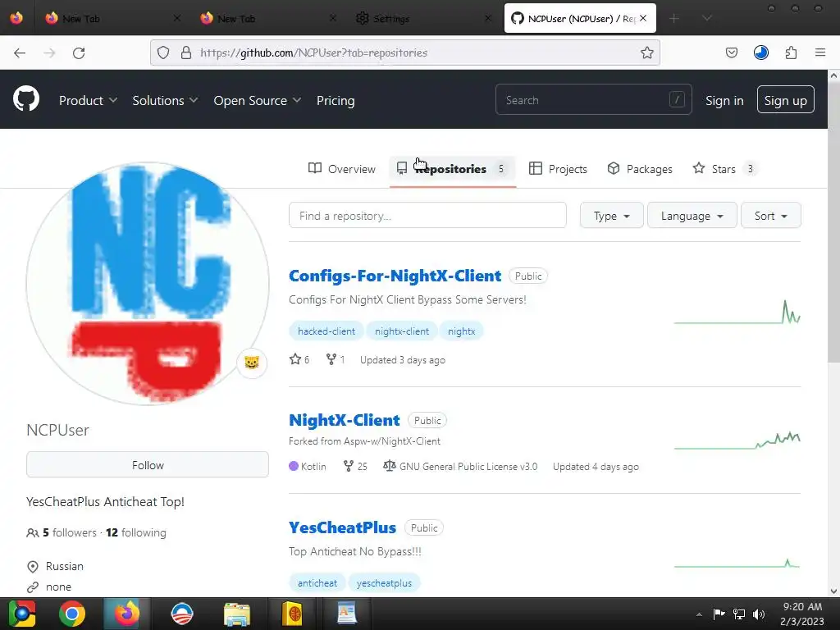Click the anticheat topic tag
The image size is (840, 630).
tap(317, 583)
